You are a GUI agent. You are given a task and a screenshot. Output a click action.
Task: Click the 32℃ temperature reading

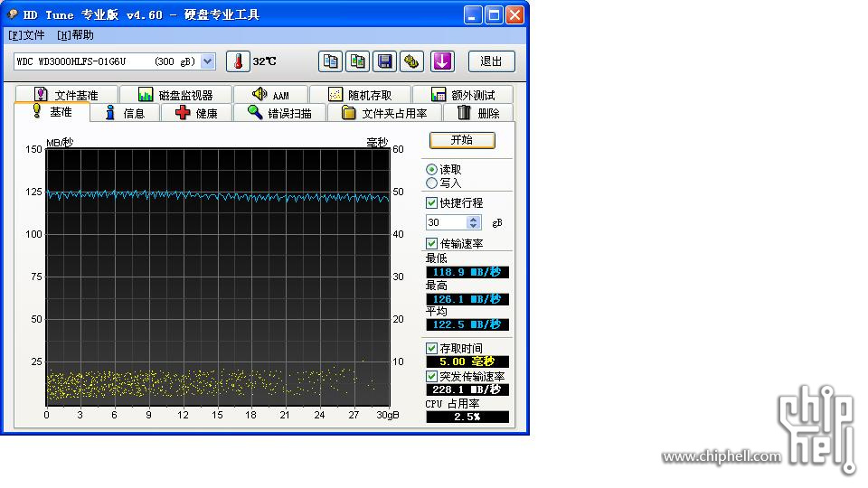coord(265,61)
